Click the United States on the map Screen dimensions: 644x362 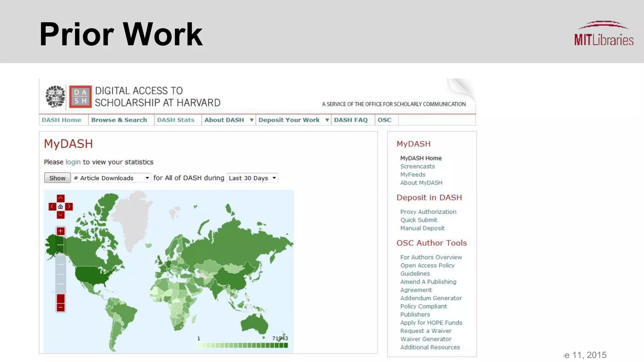click(x=93, y=276)
